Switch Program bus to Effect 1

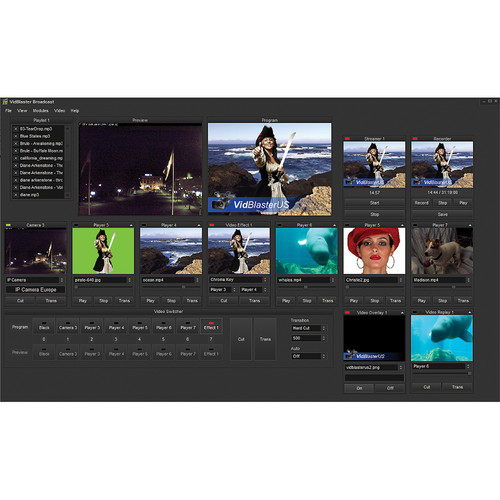211,326
